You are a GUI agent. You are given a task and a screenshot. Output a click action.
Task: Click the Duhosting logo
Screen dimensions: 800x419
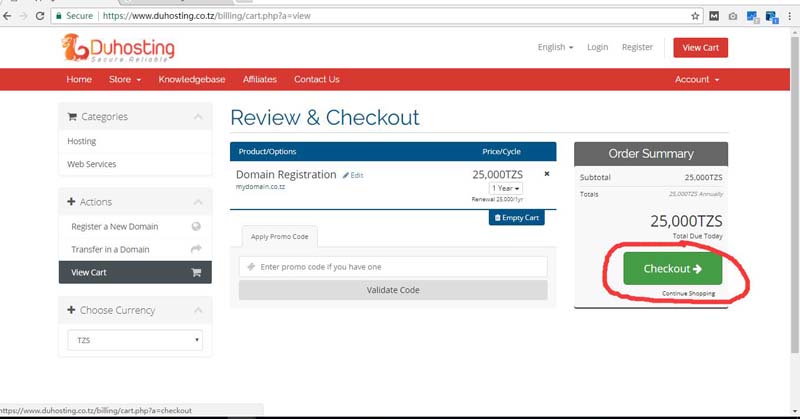click(118, 48)
